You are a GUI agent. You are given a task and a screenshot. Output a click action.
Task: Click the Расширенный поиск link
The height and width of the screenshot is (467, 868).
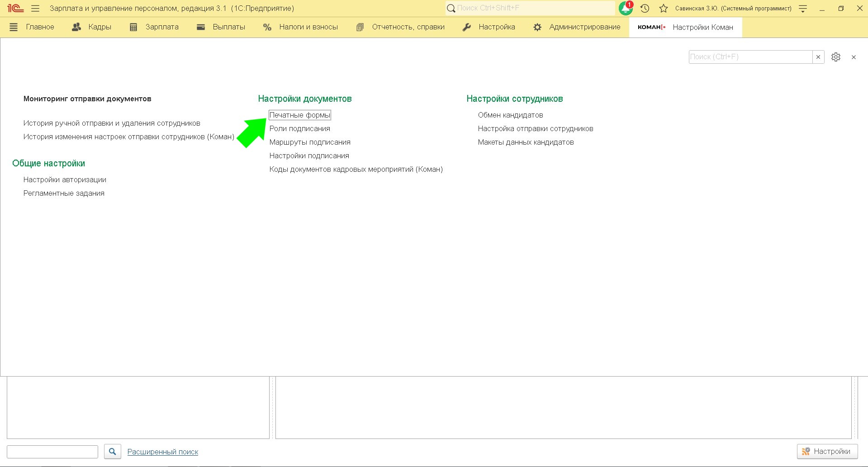[163, 452]
